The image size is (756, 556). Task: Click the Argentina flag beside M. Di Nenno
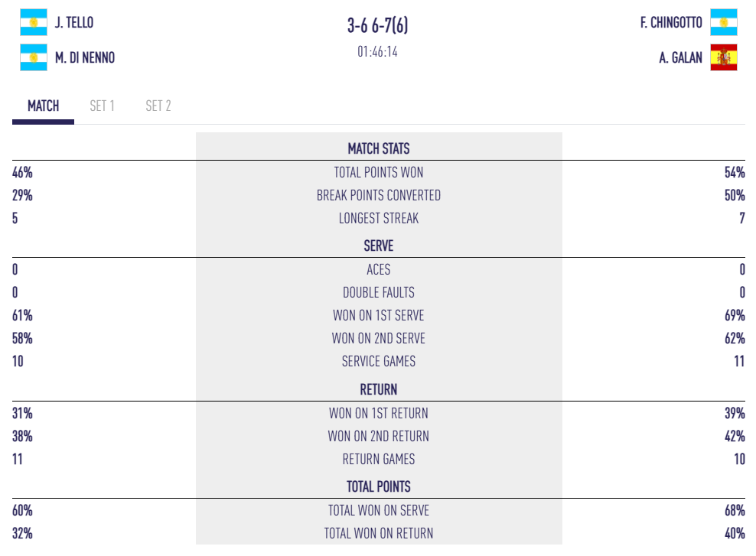33,57
